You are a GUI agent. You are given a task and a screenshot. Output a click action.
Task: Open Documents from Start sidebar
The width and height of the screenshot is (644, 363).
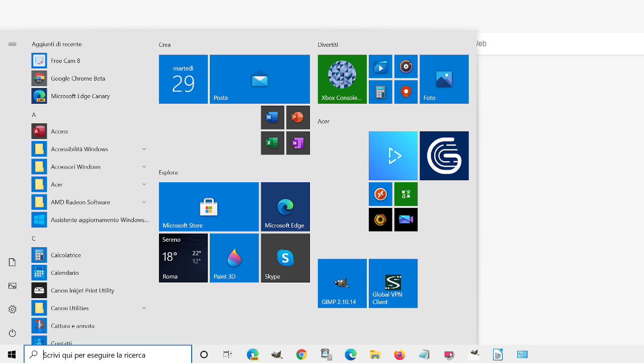(12, 262)
